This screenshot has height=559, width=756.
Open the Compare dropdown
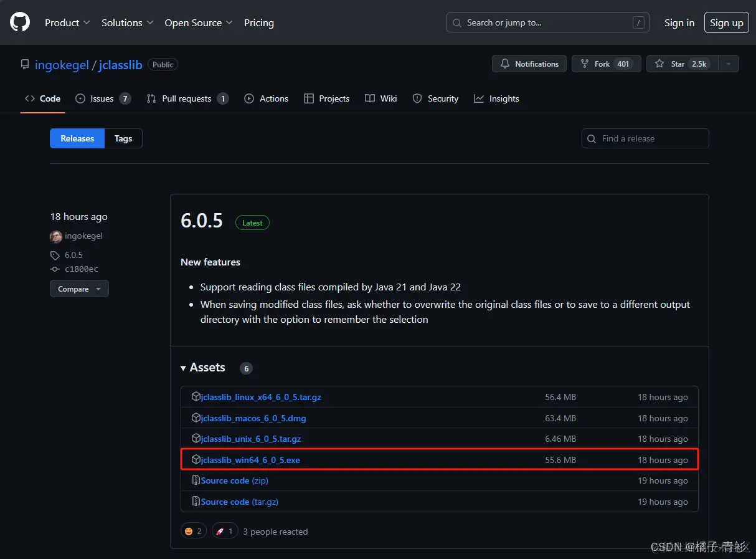pyautogui.click(x=79, y=289)
